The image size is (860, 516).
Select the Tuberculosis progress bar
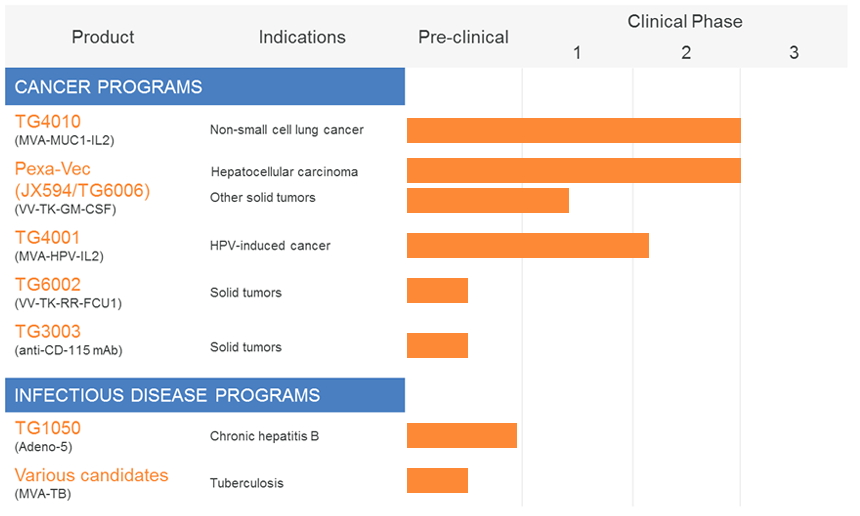point(437,481)
